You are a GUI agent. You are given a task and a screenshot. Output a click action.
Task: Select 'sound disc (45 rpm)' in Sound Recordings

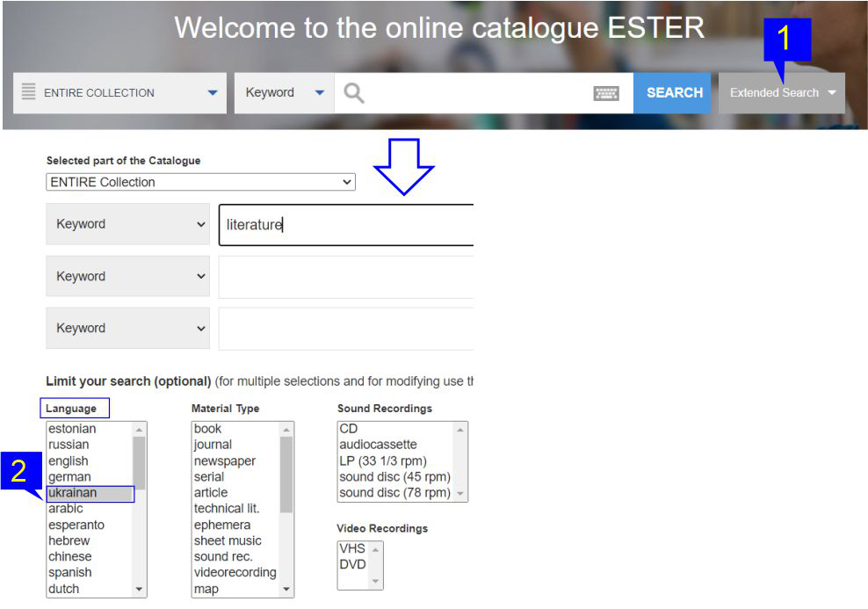point(394,476)
